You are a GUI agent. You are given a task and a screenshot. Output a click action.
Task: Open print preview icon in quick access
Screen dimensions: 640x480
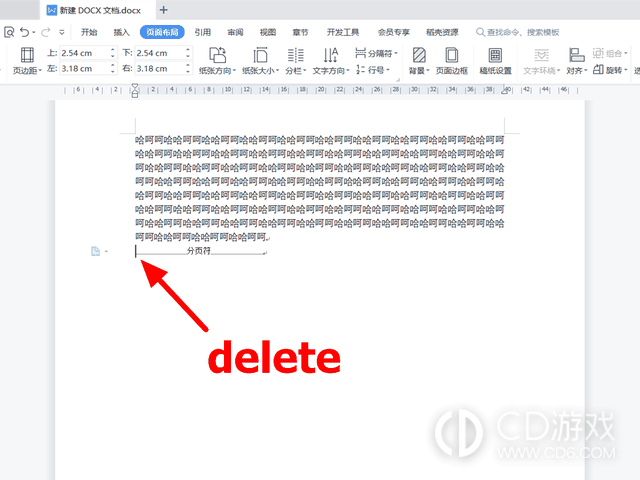(8, 32)
